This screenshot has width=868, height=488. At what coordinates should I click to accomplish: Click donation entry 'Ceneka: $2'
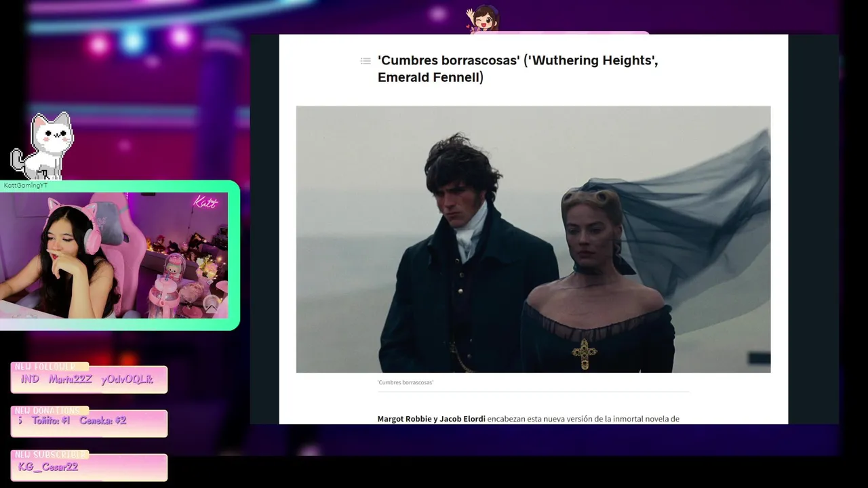(103, 420)
